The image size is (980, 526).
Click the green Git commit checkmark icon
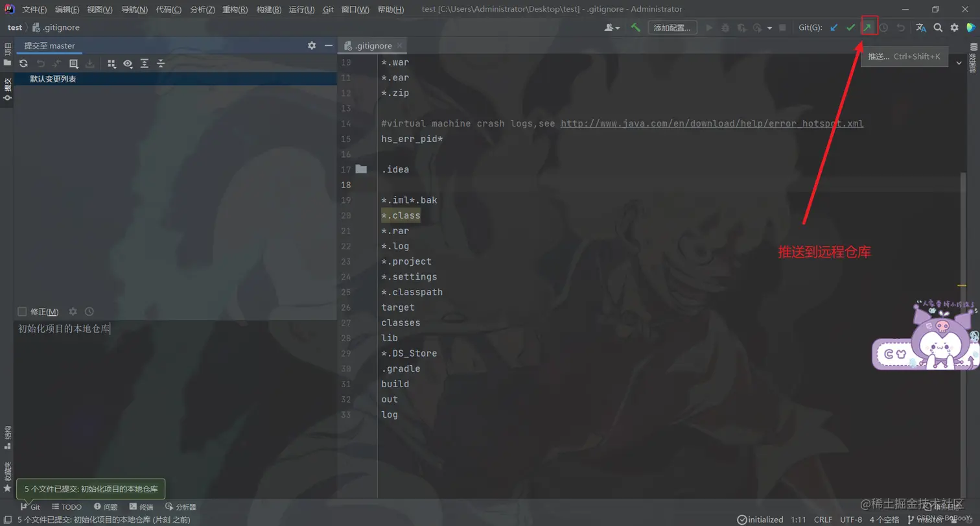(x=851, y=28)
